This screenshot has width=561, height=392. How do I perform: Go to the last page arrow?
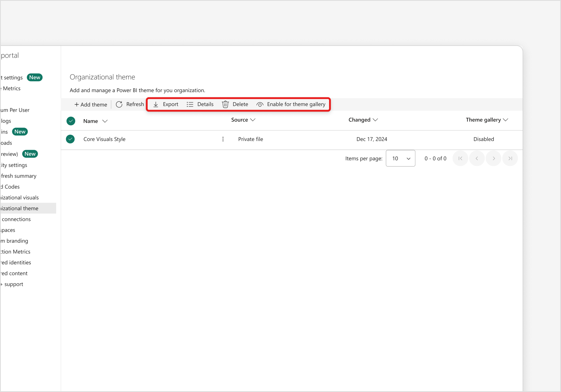pyautogui.click(x=510, y=158)
